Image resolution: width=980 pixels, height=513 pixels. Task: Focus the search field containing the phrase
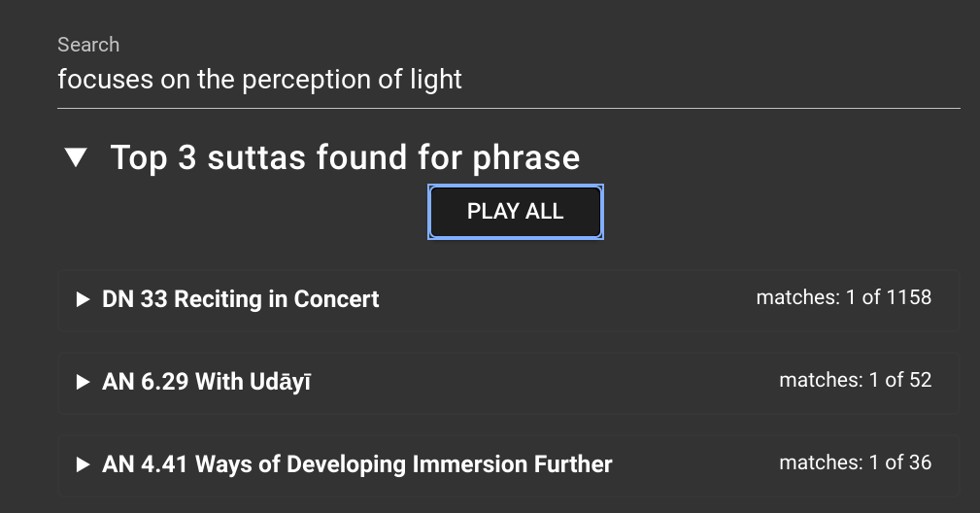tap(509, 80)
